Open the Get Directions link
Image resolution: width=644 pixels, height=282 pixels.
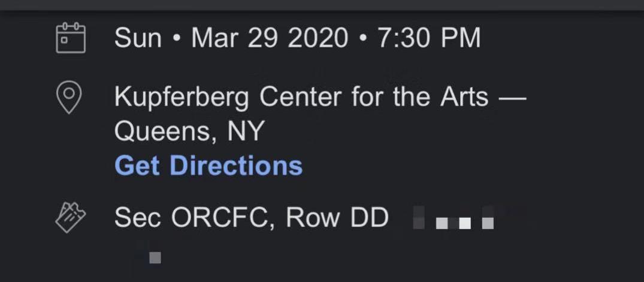point(208,165)
